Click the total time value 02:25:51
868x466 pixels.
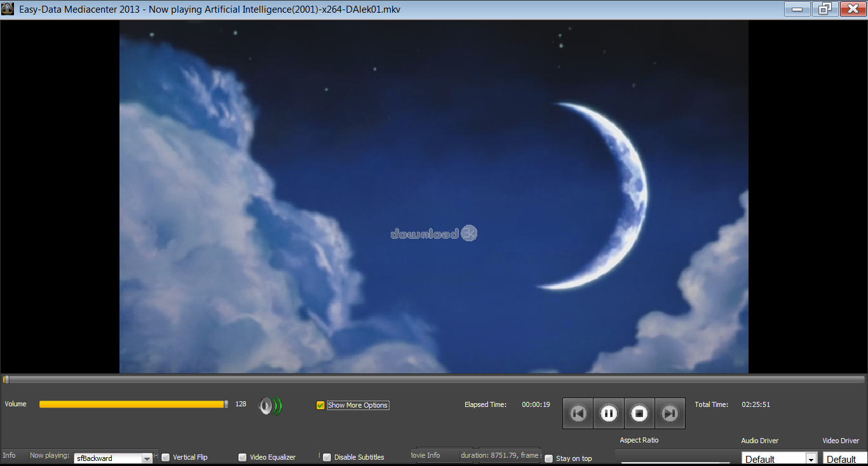pyautogui.click(x=756, y=404)
